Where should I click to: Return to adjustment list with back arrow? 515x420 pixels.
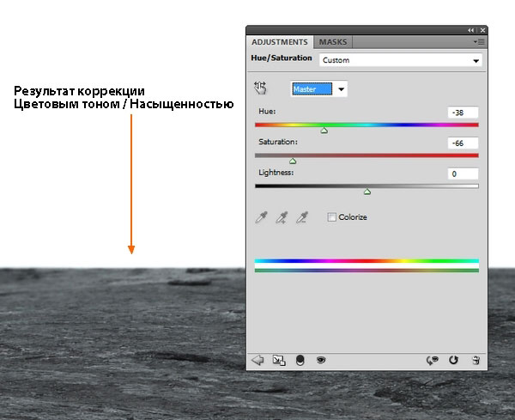click(257, 360)
